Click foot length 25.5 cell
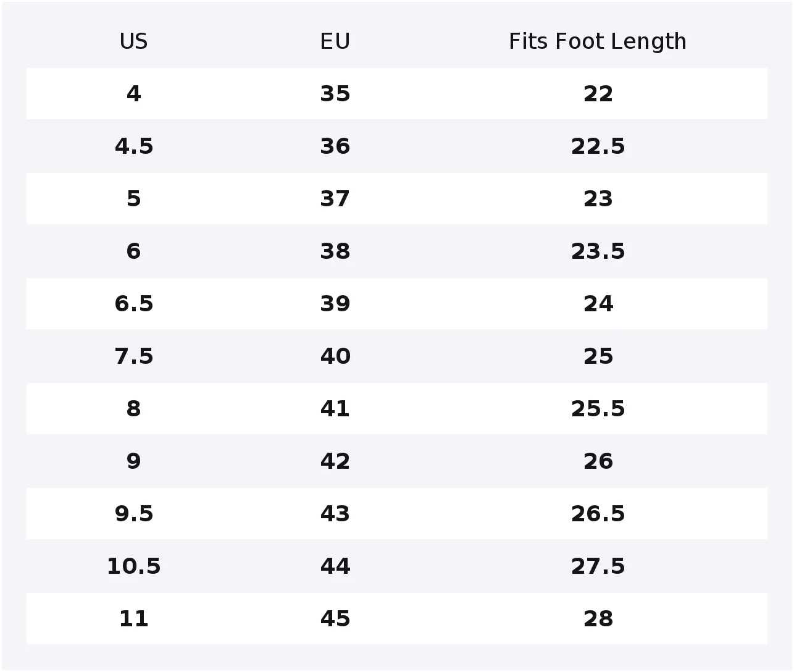Screen dimensions: 794x672 pos(598,409)
